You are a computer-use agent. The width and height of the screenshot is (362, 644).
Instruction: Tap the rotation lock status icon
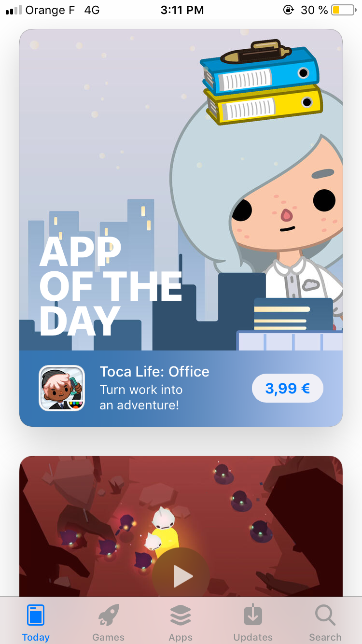[289, 10]
